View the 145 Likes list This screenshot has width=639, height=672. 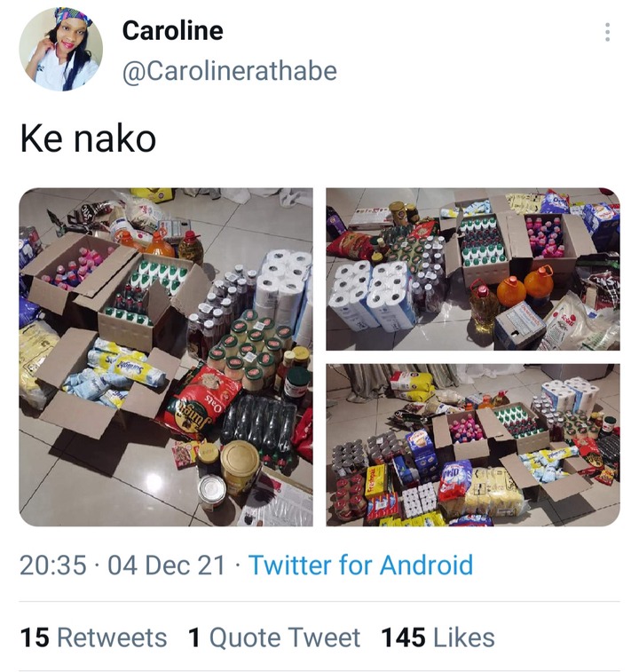point(438,637)
